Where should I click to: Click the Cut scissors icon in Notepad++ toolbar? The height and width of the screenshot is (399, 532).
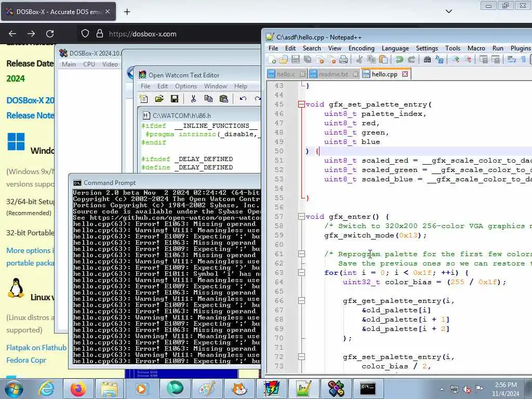[359, 60]
